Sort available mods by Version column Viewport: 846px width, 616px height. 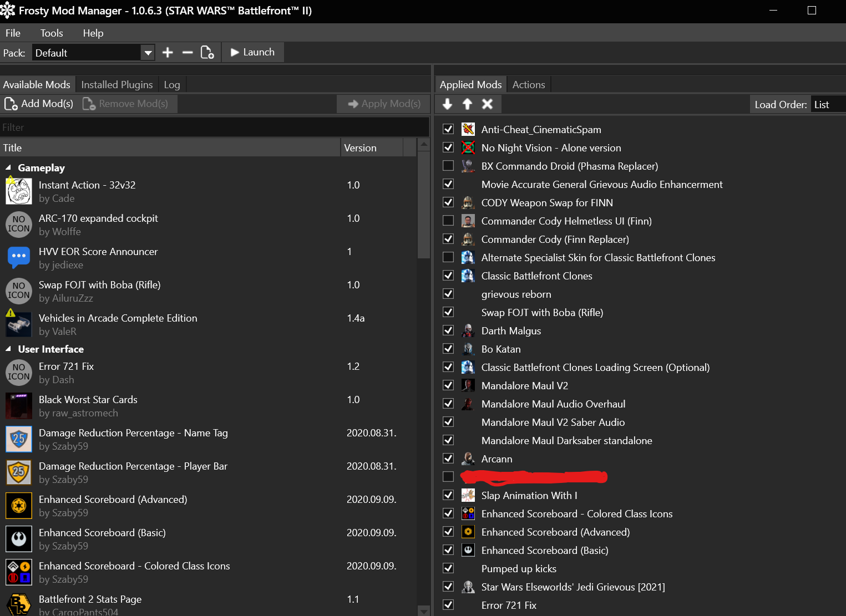(372, 147)
